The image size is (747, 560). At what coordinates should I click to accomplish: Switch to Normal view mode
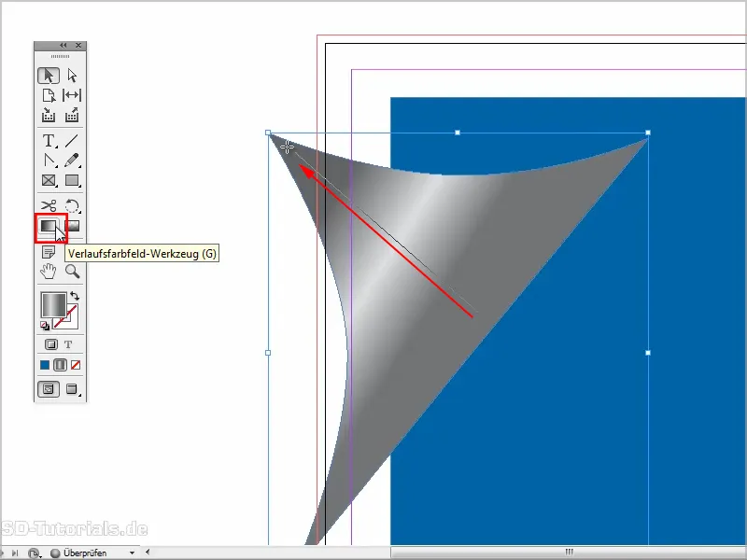[49, 389]
